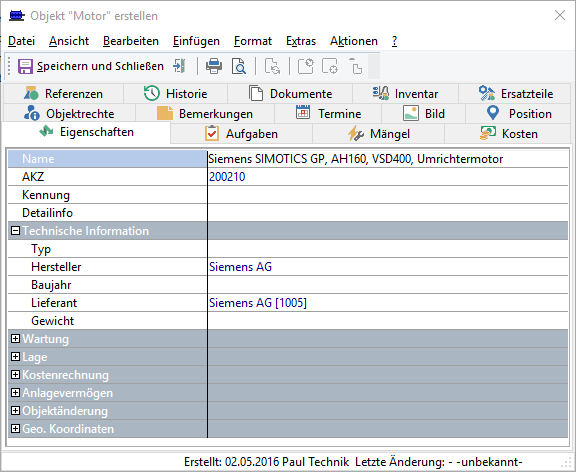
Task: Click the Hersteller value Siemens AG
Action: tap(241, 267)
